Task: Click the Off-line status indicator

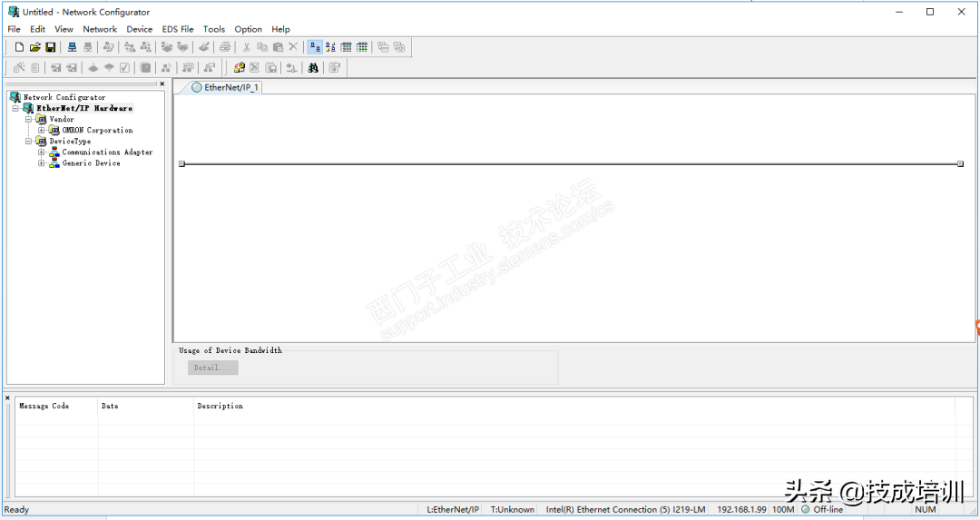Action: [822, 509]
